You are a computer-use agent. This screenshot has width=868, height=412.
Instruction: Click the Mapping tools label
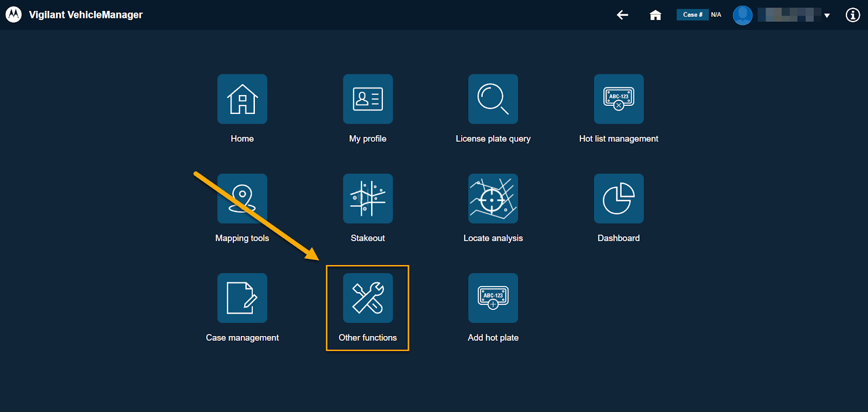pyautogui.click(x=242, y=238)
